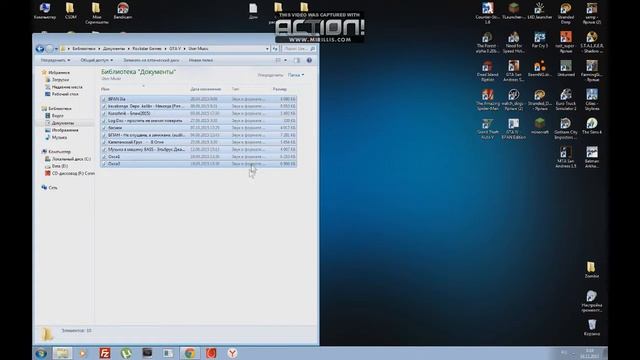Open the Zombie folder on desktop
640x360 pixels.
point(591,270)
